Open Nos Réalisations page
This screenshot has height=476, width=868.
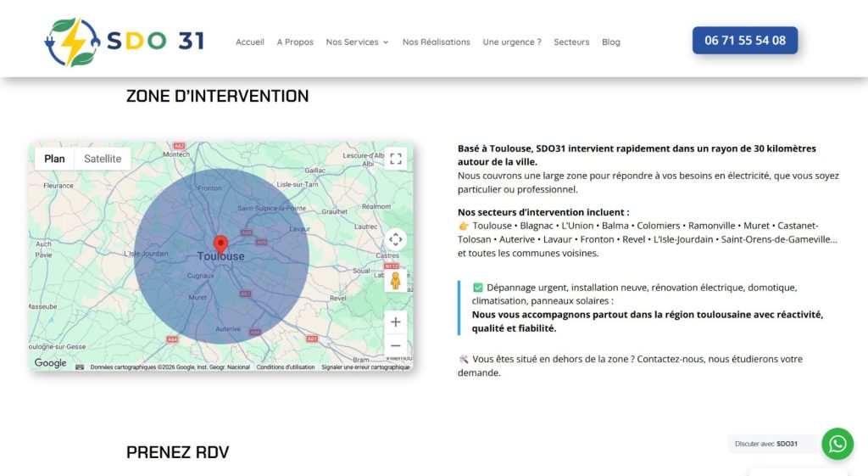(x=437, y=42)
